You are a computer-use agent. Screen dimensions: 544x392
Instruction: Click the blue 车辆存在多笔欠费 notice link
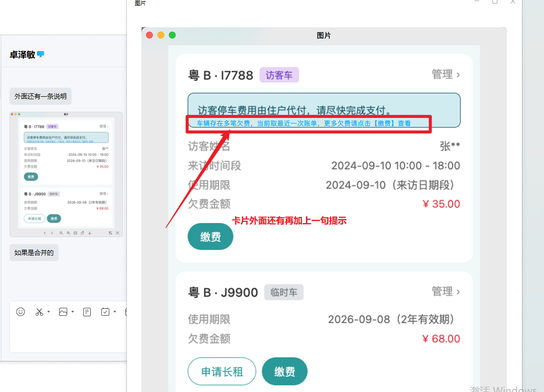click(x=303, y=123)
